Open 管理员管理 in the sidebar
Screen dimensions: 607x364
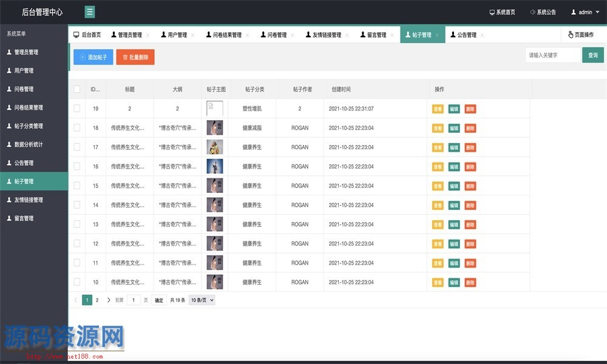pyautogui.click(x=33, y=52)
